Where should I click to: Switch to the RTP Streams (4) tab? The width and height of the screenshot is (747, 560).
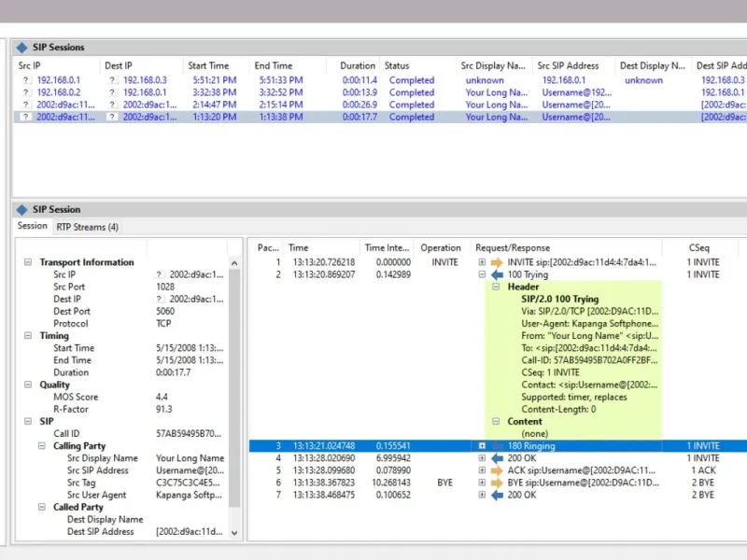coord(87,227)
